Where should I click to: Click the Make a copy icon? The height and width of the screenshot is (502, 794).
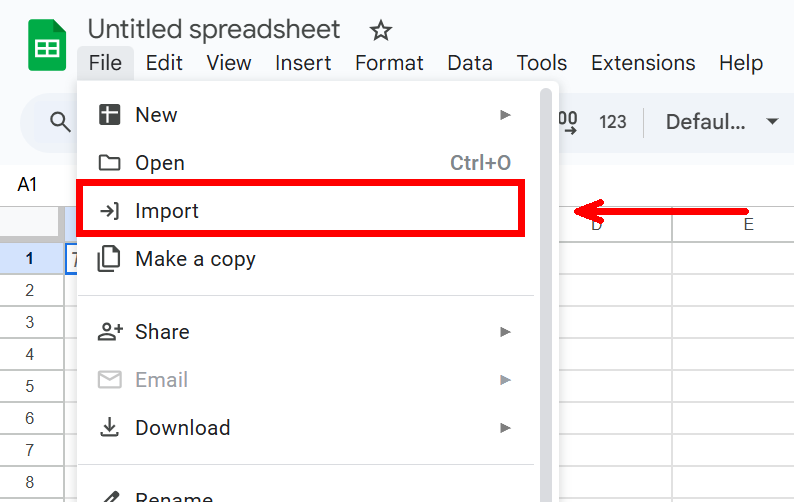[109, 259]
